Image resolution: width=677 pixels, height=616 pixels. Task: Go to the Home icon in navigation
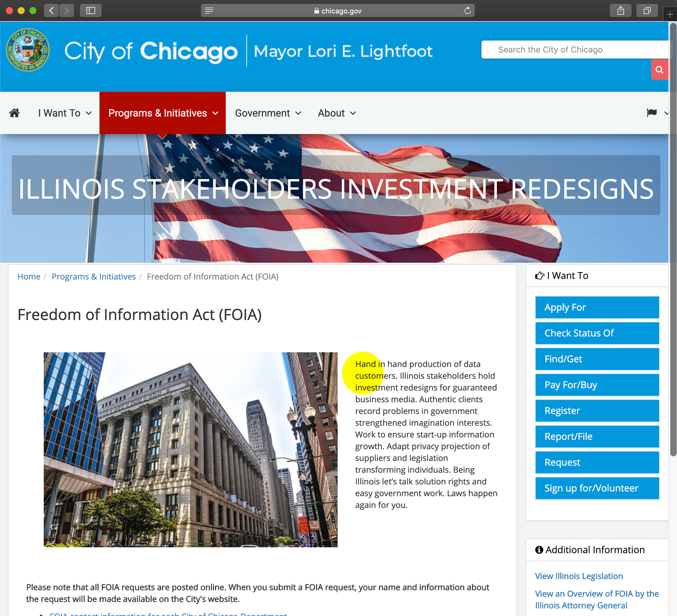click(15, 113)
